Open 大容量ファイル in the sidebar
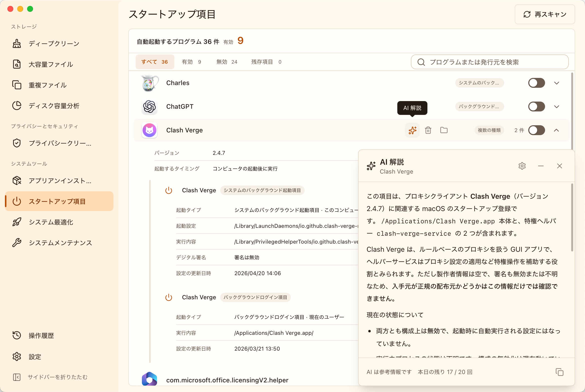 [59, 64]
